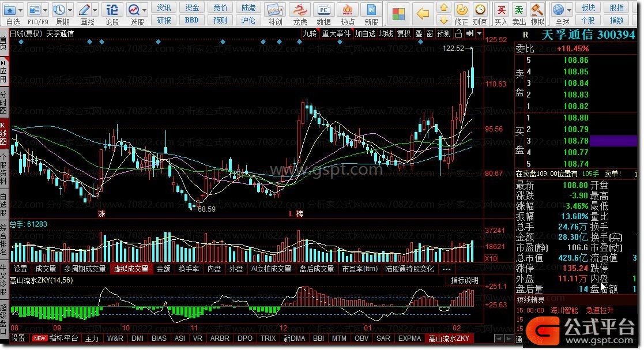
Task: Open the 综合排名 sidebar tab
Action: click(3, 239)
